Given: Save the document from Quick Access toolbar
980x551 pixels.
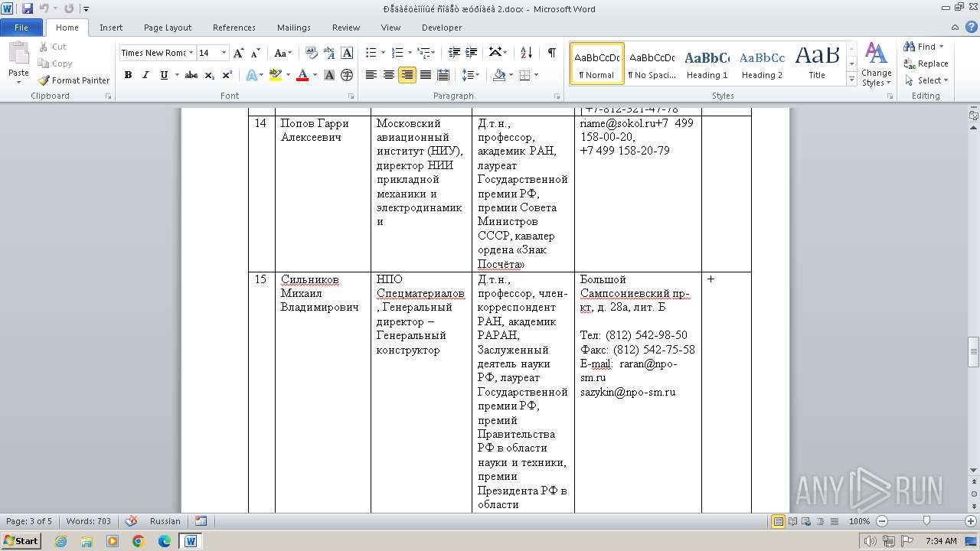Looking at the screenshot, I should (28, 8).
